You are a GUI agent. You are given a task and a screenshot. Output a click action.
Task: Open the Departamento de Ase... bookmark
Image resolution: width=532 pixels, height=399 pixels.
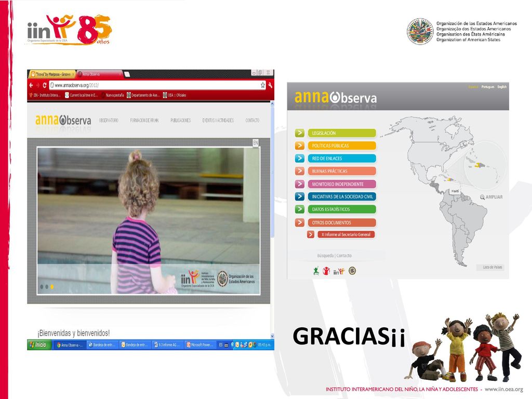pos(143,96)
